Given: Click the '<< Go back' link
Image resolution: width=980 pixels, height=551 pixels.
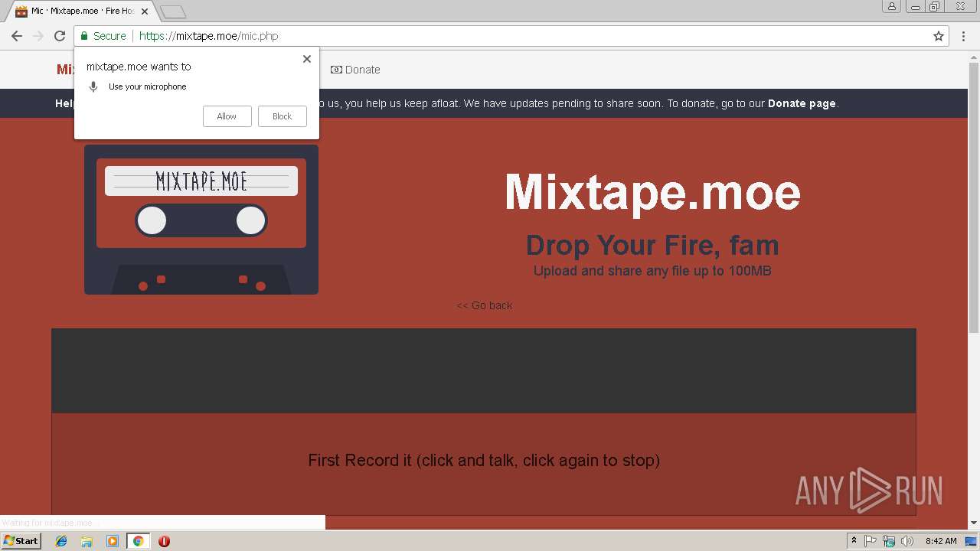Looking at the screenshot, I should (485, 305).
